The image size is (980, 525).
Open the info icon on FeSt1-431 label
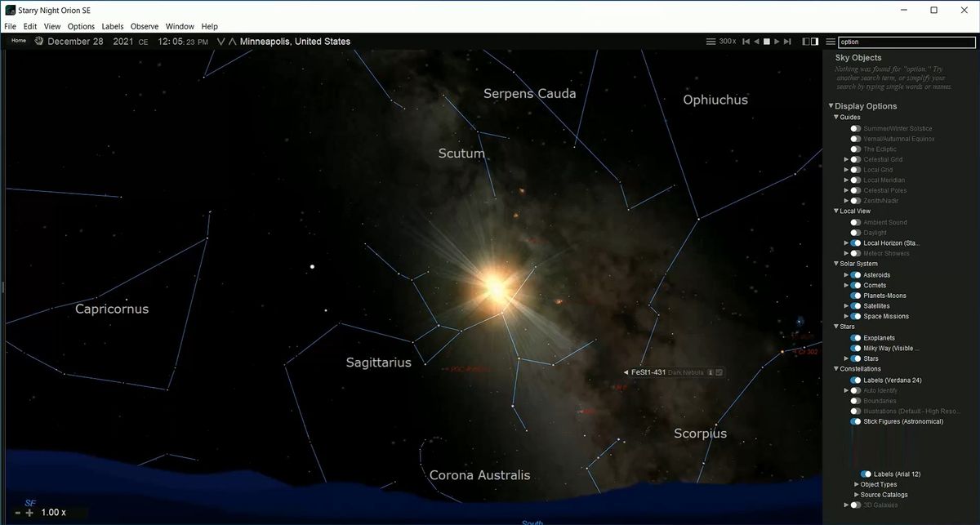710,372
